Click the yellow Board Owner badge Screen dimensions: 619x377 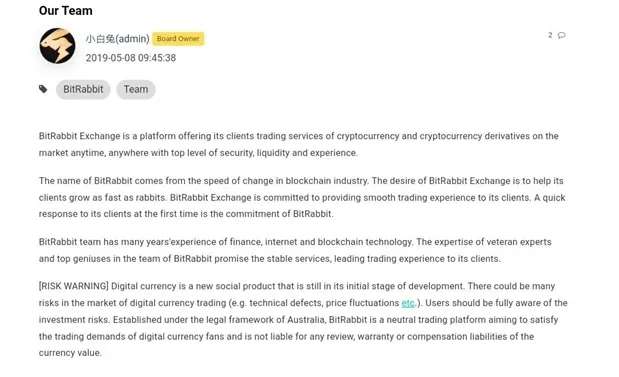[178, 39]
